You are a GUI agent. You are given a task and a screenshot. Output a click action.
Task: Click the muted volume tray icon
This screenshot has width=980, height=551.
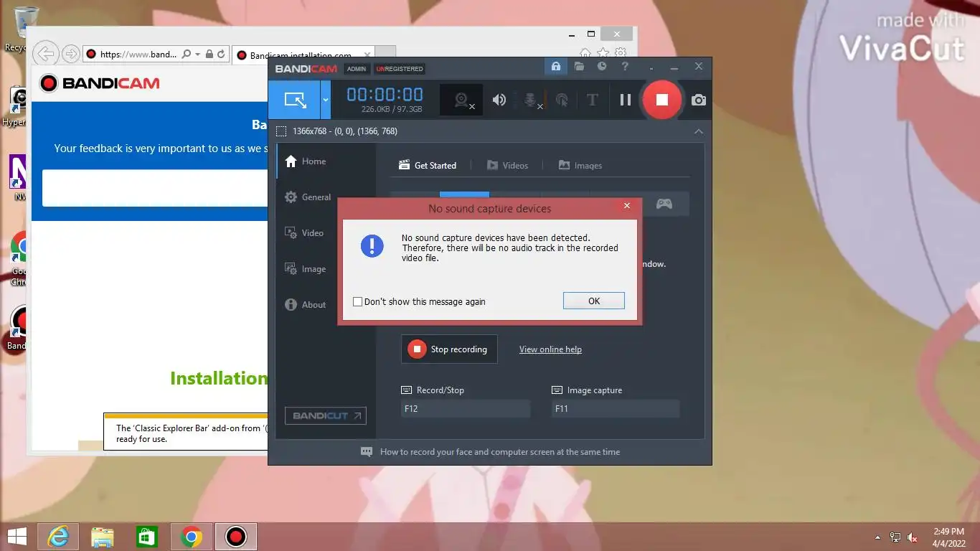[913, 537]
